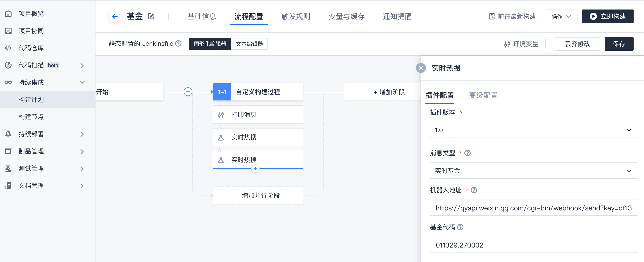
Task: Open 构建计划 in sidebar
Action: click(x=48, y=100)
